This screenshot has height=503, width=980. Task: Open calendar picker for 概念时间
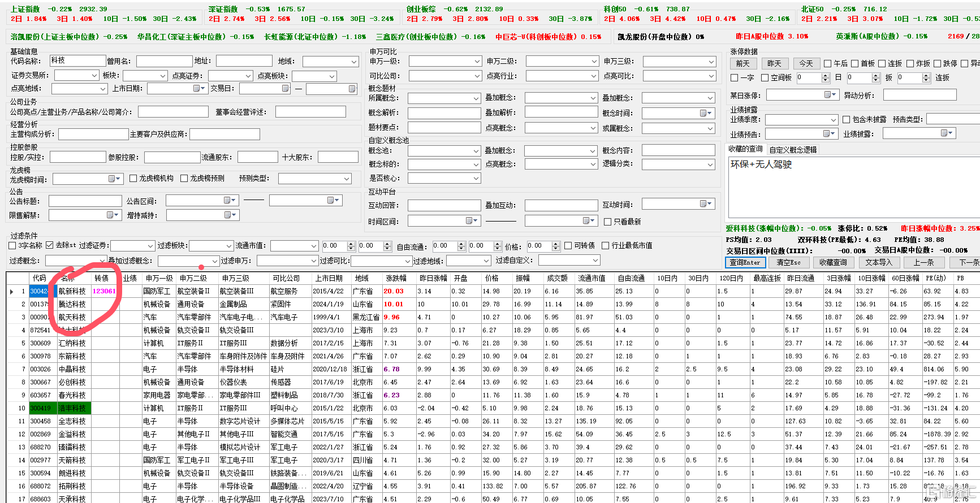(x=706, y=113)
